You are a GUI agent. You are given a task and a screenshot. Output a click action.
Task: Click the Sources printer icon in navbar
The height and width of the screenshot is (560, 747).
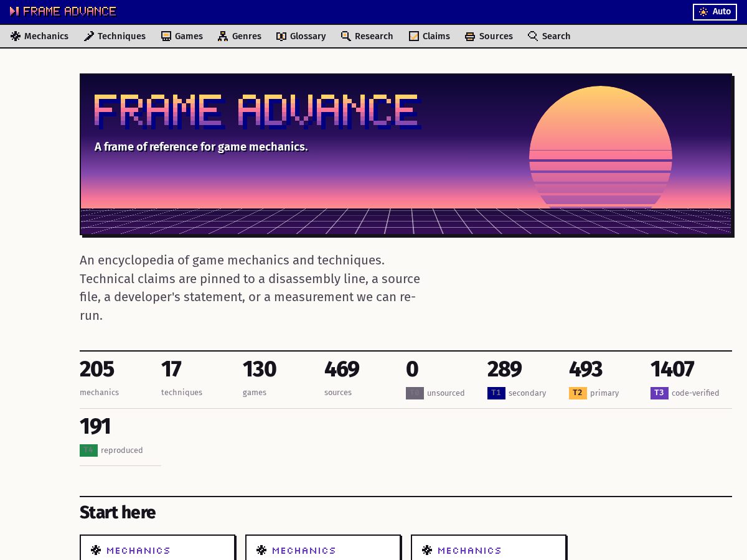click(x=470, y=36)
